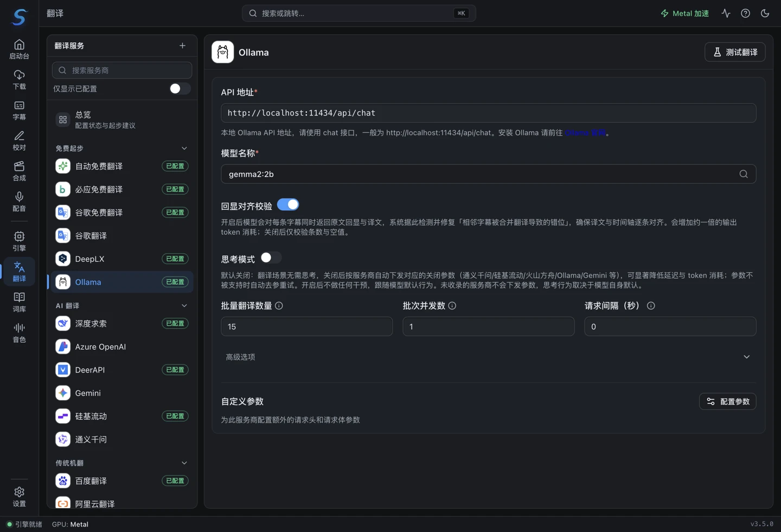Click the 请求间隔 field showing 0
The height and width of the screenshot is (532, 781).
tap(670, 326)
